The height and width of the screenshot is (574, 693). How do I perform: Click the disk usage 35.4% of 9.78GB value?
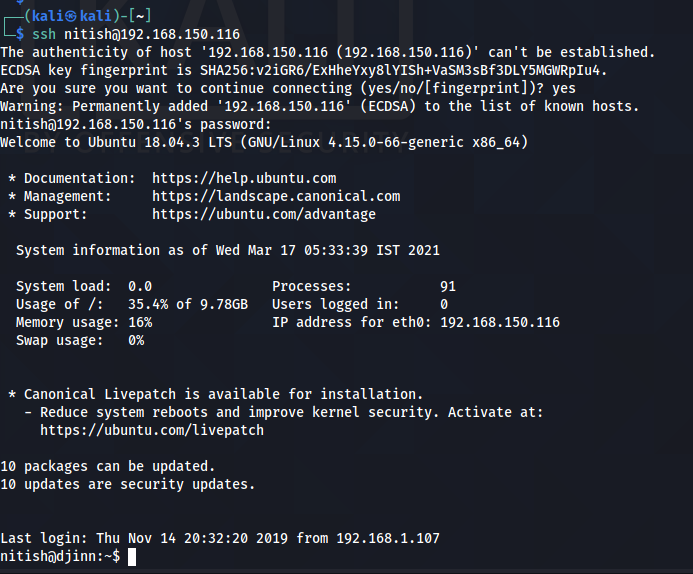188,304
